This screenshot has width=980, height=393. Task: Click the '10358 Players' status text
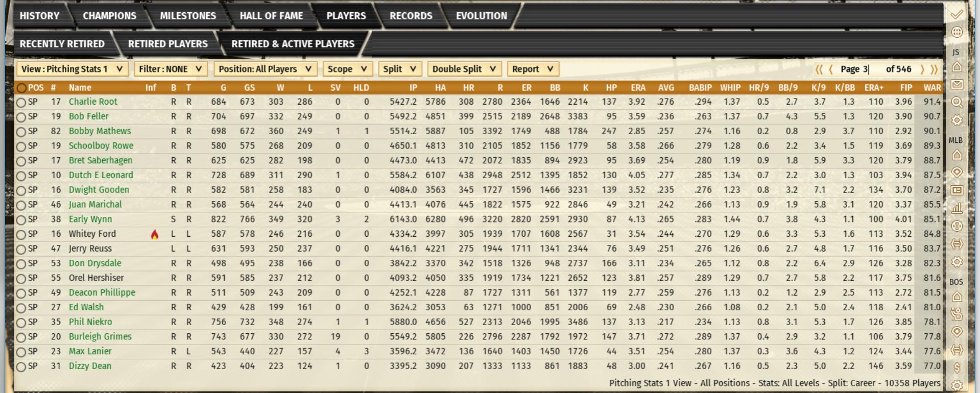click(x=912, y=383)
